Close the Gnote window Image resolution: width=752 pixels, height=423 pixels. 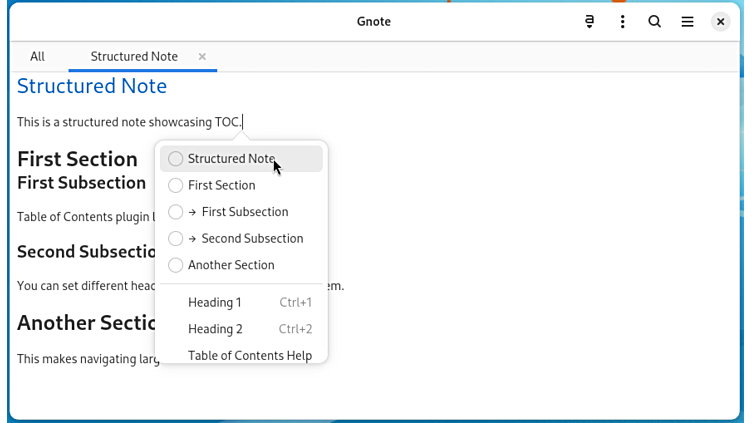point(720,21)
